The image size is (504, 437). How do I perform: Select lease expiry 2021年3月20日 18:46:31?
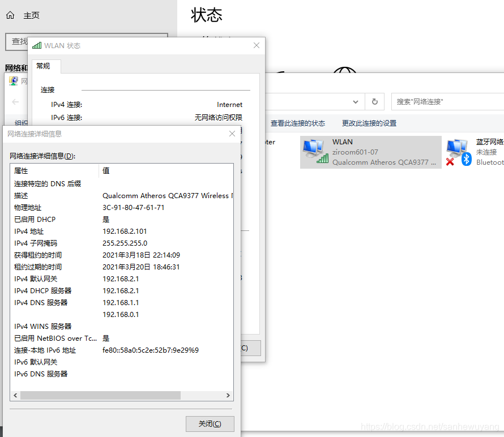point(141,267)
